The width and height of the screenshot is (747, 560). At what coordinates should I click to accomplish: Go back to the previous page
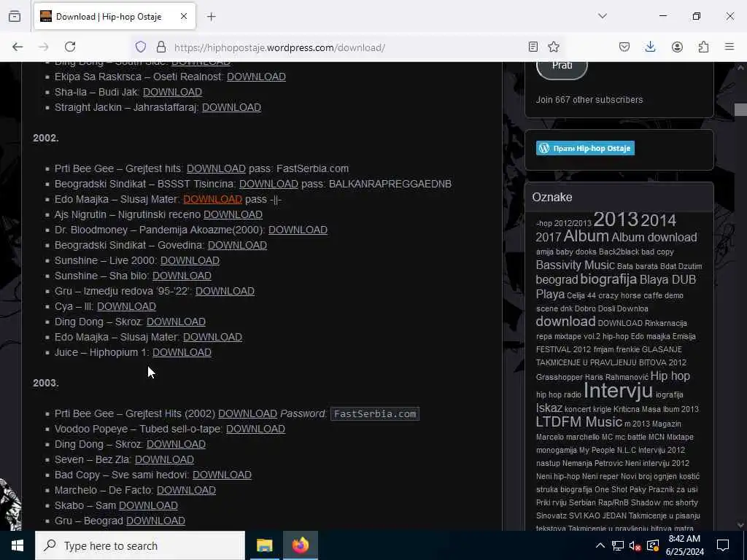pyautogui.click(x=18, y=47)
